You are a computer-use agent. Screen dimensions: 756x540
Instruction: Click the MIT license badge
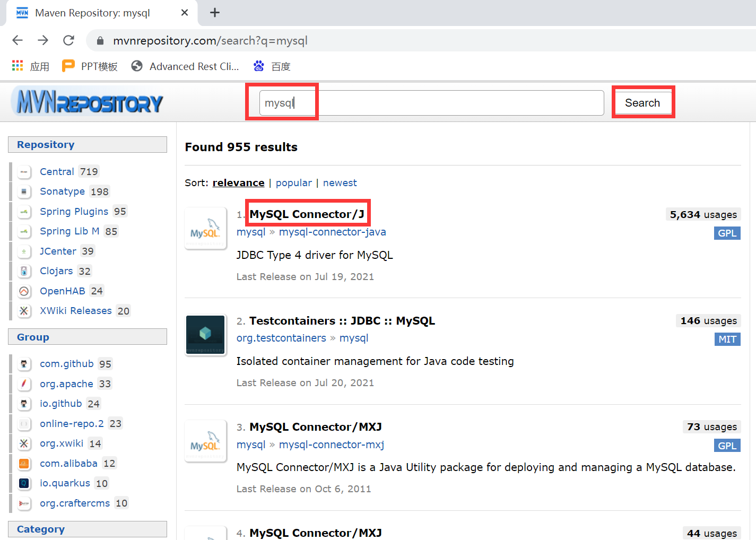[727, 339]
